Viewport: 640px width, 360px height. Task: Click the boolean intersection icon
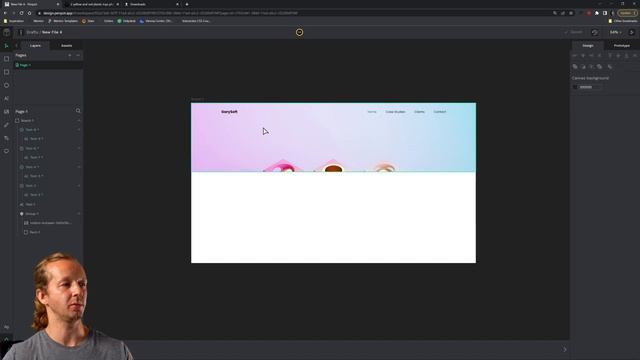tap(591, 67)
